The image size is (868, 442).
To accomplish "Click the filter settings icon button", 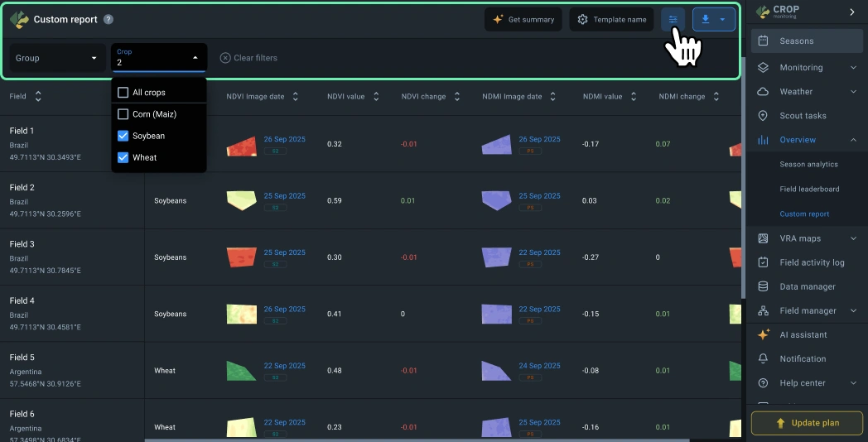I will pos(673,20).
